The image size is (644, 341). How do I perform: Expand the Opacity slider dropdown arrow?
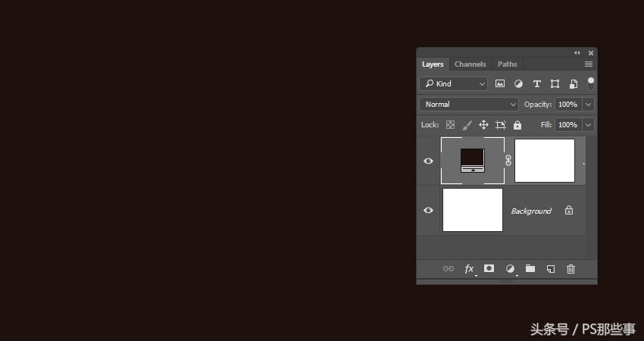[x=588, y=105]
